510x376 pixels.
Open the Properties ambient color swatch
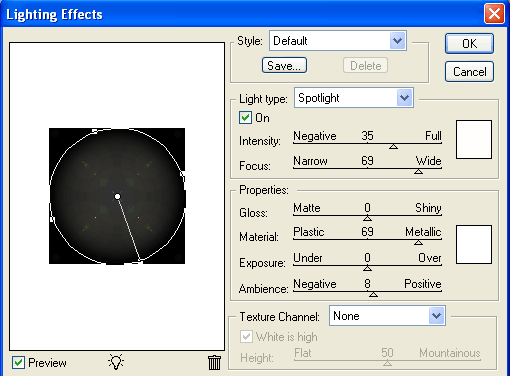coord(474,244)
